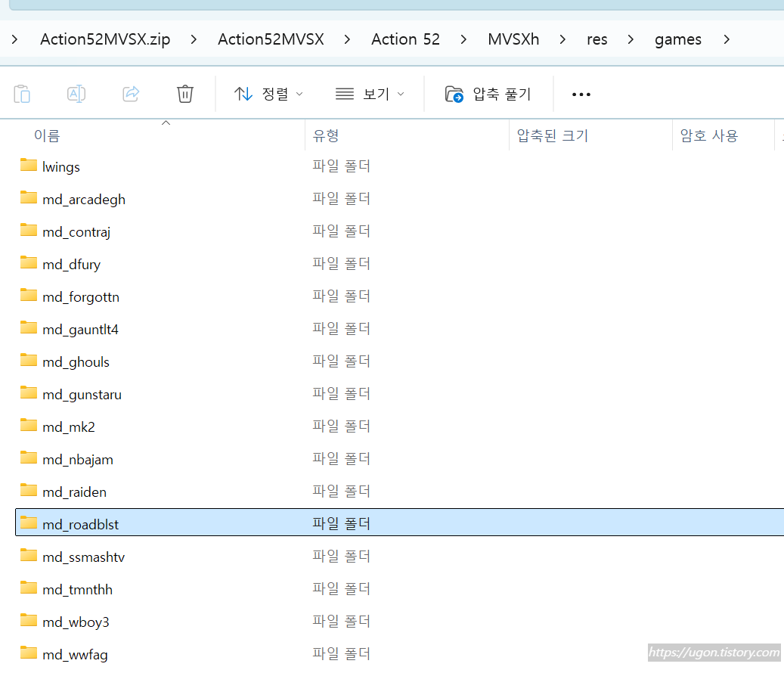Select the md_mk2 folder icon

(29, 425)
